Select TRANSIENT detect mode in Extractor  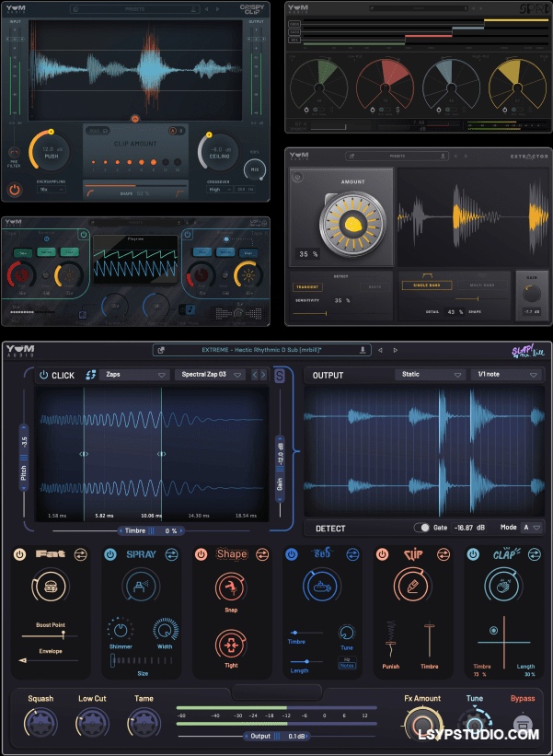307,287
